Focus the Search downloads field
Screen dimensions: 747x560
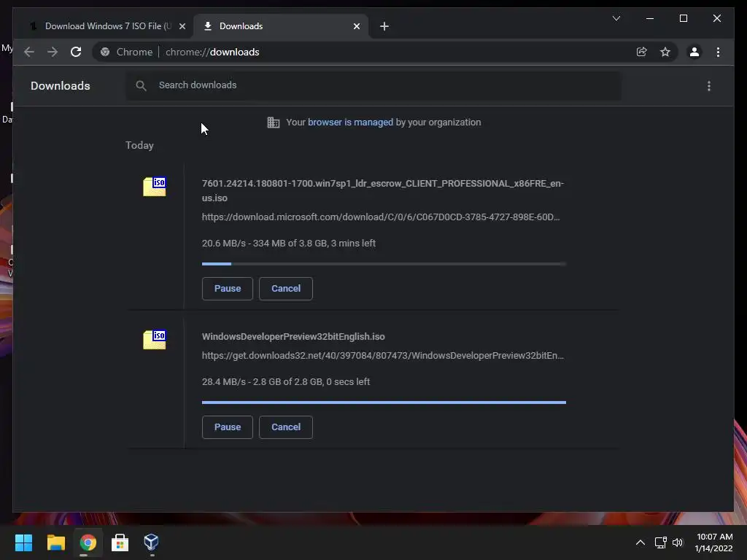(373, 86)
